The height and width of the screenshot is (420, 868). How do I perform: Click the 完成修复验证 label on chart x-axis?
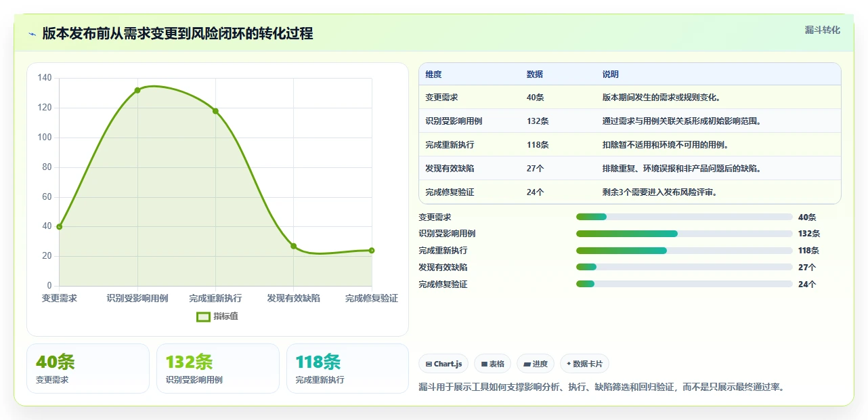(x=372, y=298)
